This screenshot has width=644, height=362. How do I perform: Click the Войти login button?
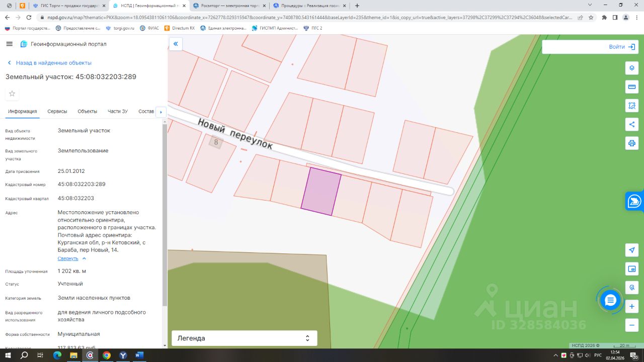click(623, 47)
